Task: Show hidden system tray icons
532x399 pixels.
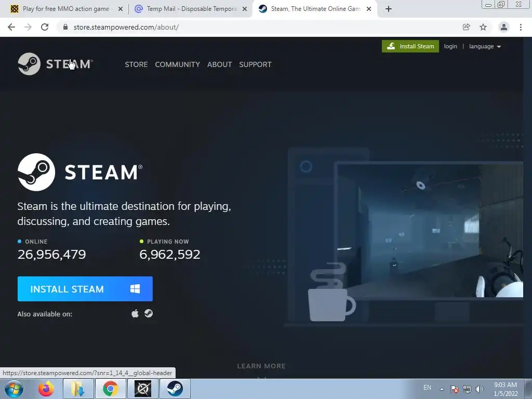Action: pos(442,389)
